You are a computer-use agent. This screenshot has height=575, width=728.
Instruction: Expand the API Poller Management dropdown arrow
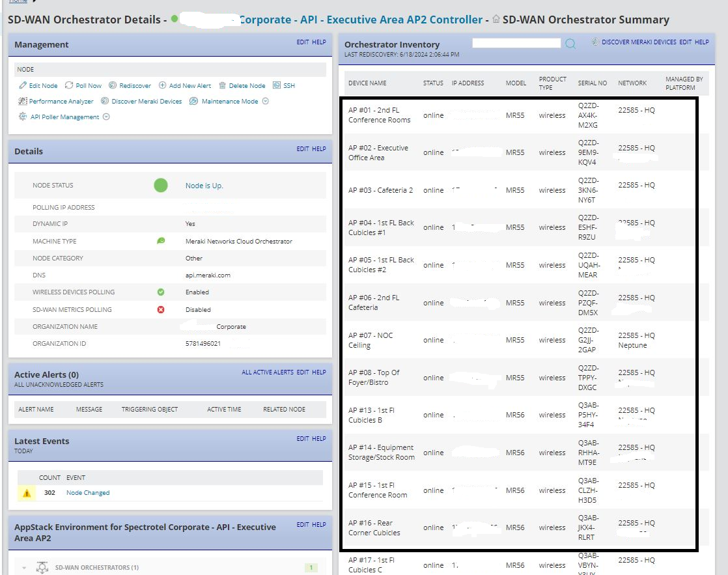106,117
